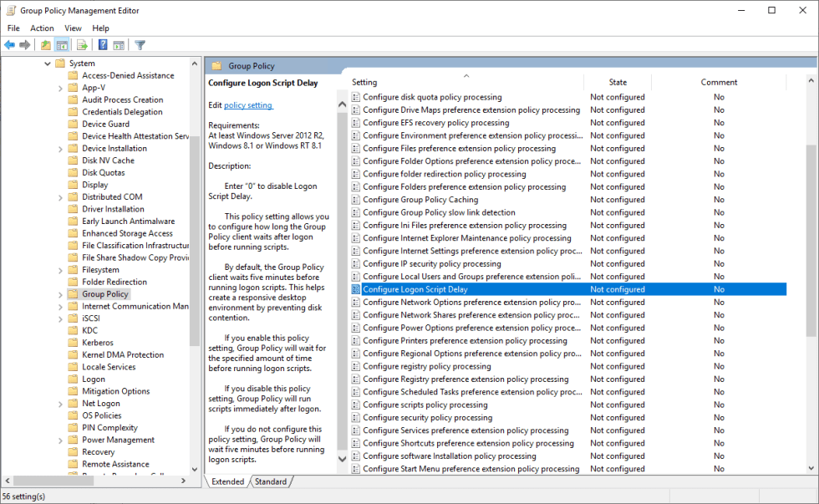Collapse the System tree node
This screenshot has height=504, width=819.
48,63
